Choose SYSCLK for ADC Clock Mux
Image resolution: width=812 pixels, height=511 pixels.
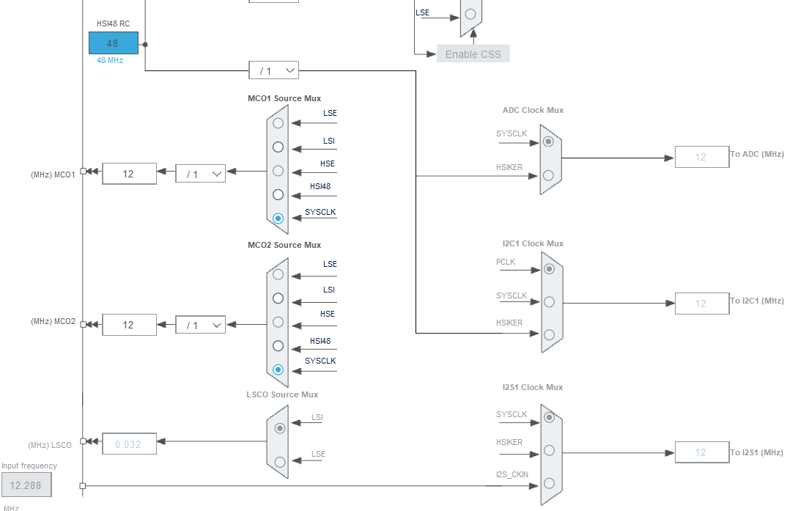click(548, 141)
